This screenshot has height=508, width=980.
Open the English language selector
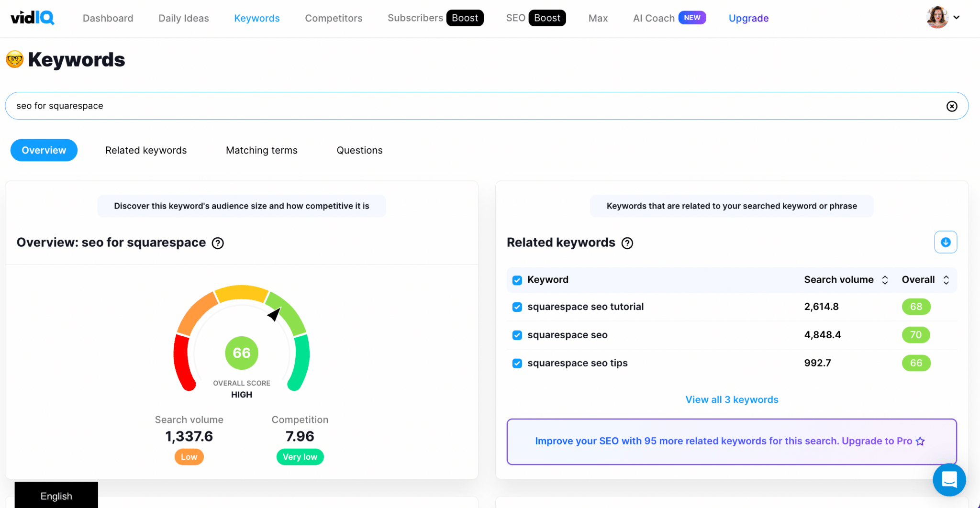click(x=56, y=496)
